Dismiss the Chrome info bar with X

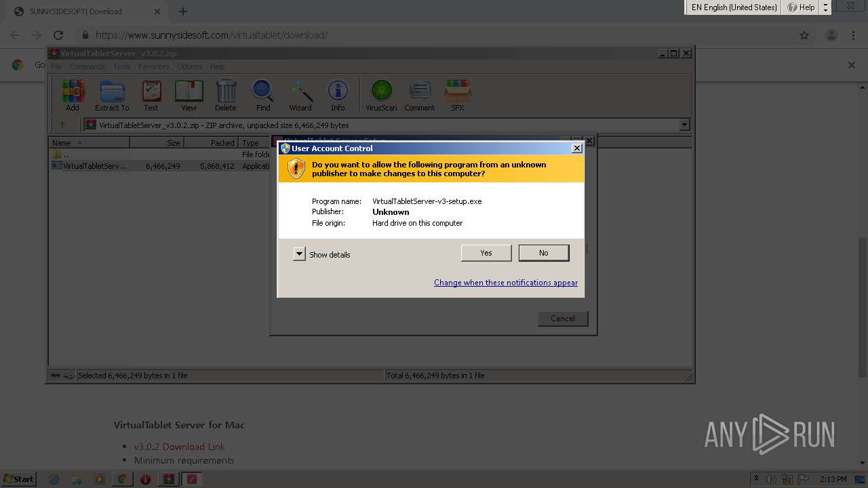click(852, 65)
